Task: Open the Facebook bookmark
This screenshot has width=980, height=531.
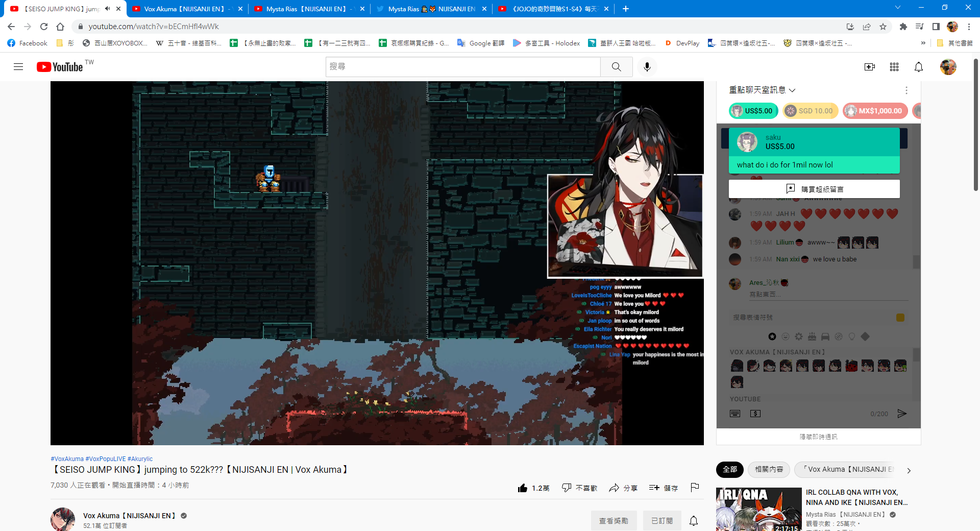Action: [28, 43]
